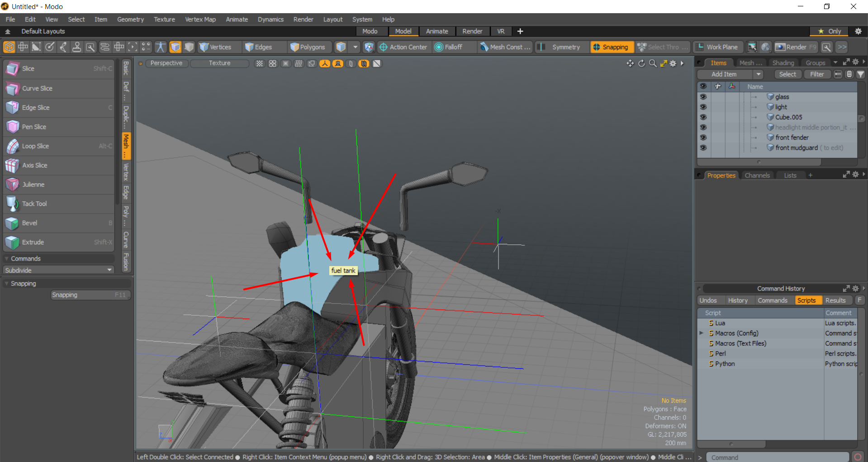Select the Bevel tool
The width and height of the screenshot is (868, 462).
59,223
